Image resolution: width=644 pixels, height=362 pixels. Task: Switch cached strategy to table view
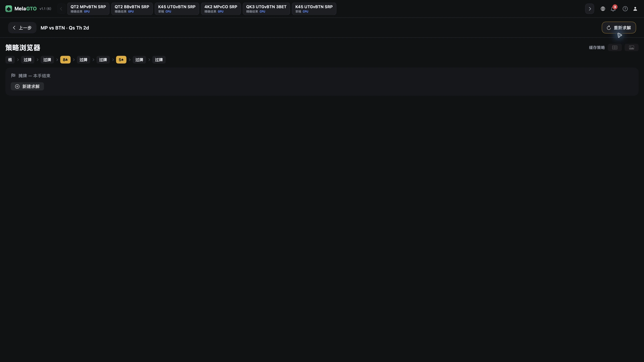tap(615, 47)
